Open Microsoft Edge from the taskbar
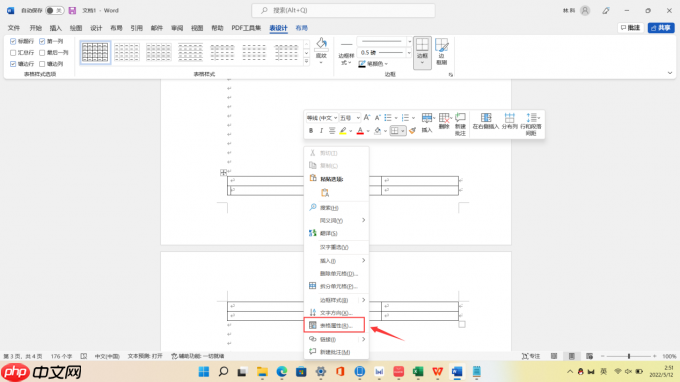 [x=282, y=372]
